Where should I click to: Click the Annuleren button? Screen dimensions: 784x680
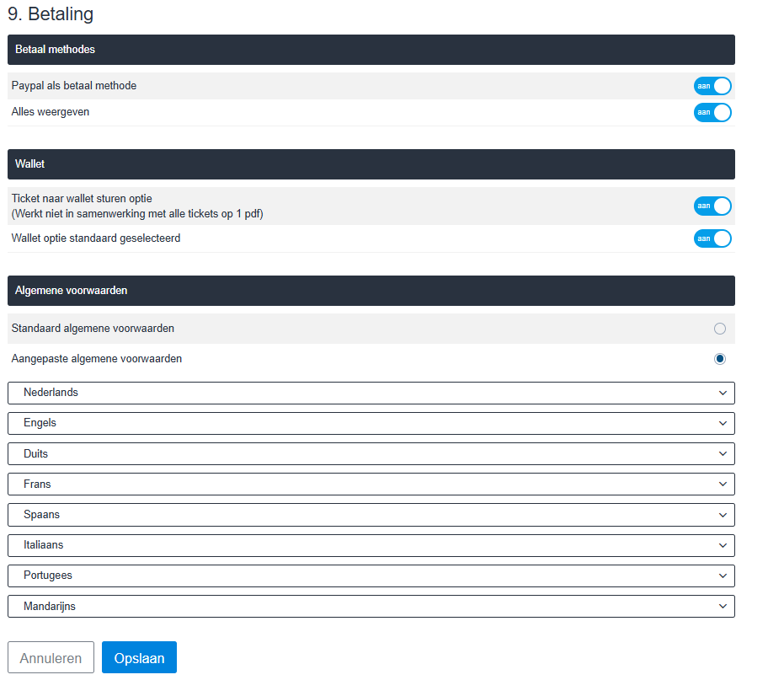click(51, 658)
